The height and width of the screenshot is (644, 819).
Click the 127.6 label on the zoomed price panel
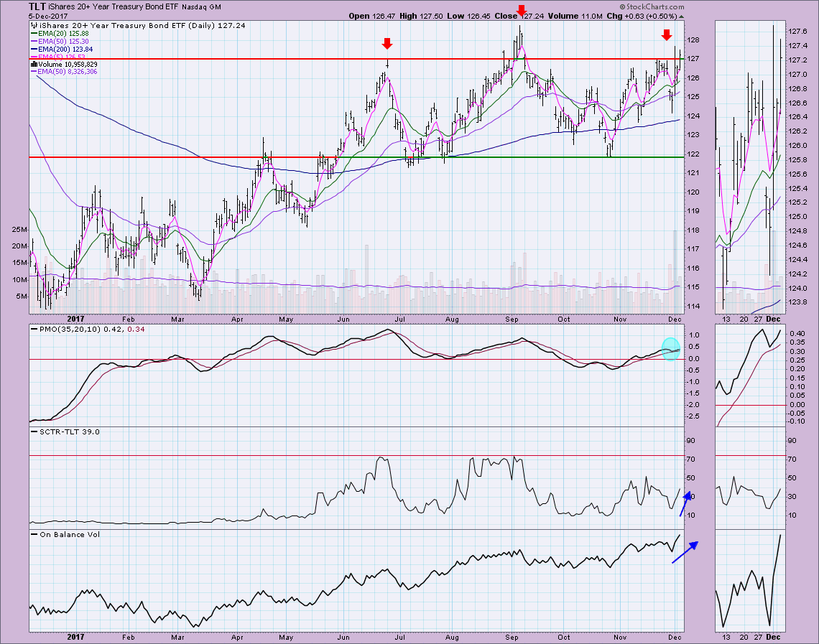pos(797,32)
